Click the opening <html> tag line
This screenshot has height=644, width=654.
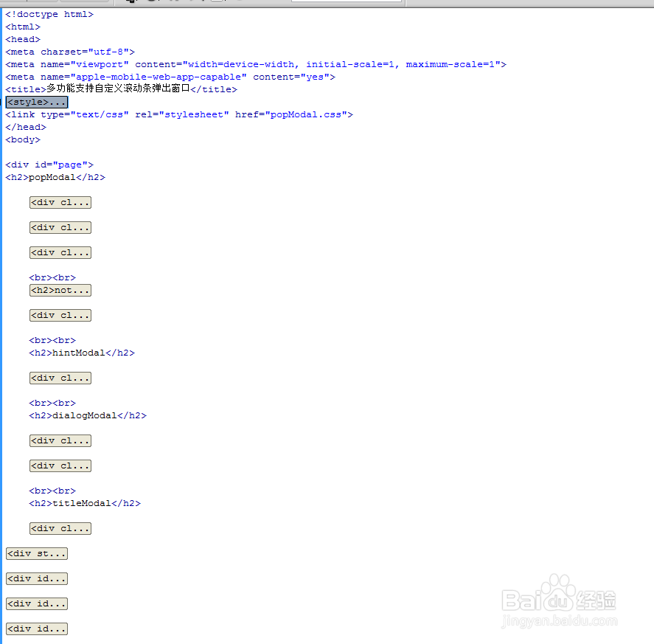coord(23,27)
